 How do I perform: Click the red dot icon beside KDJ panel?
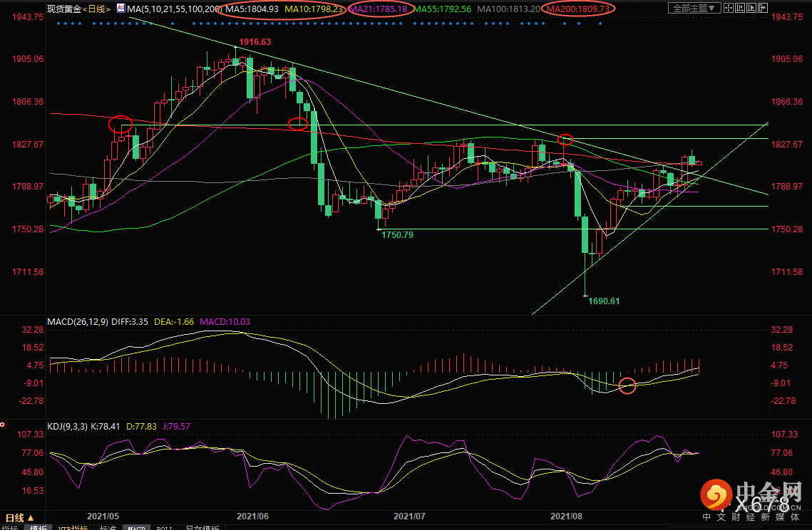coord(3,425)
